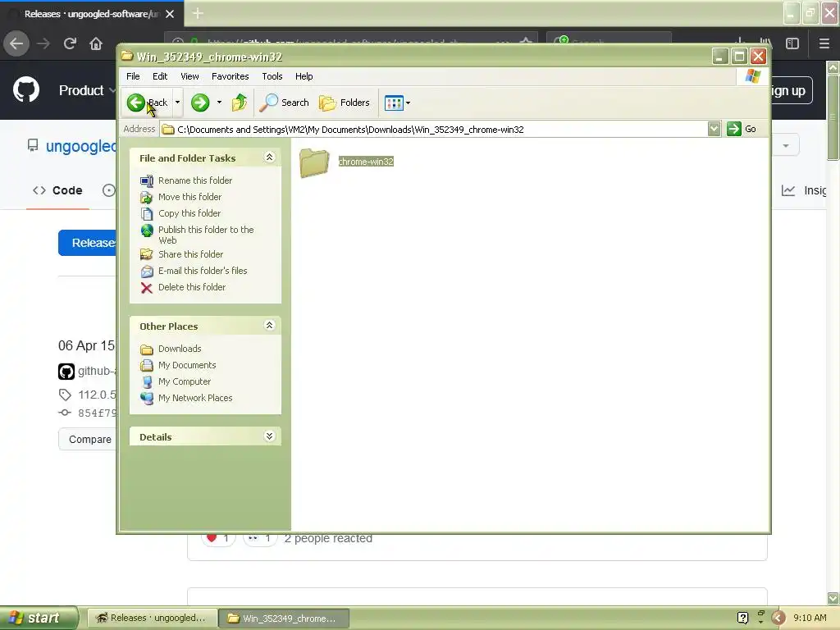Open the File menu
This screenshot has height=630, width=840.
[x=133, y=76]
